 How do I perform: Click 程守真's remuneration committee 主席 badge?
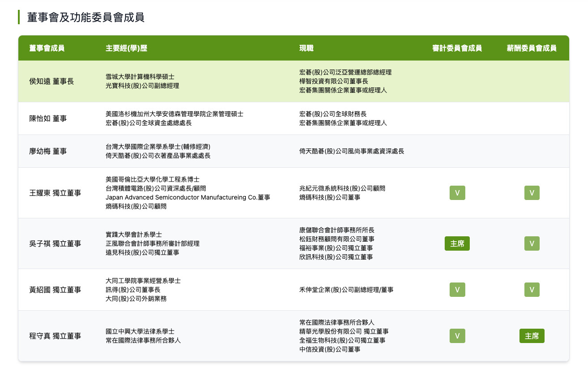coord(532,336)
